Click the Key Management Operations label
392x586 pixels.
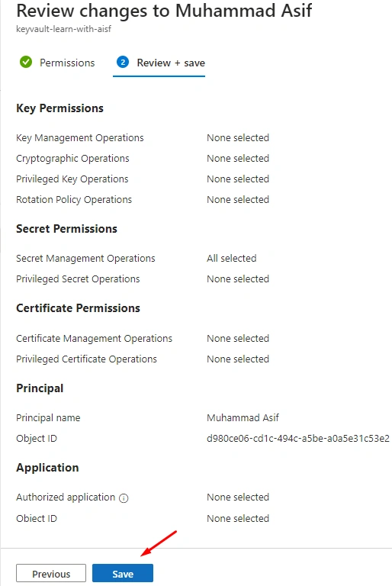pyautogui.click(x=80, y=138)
